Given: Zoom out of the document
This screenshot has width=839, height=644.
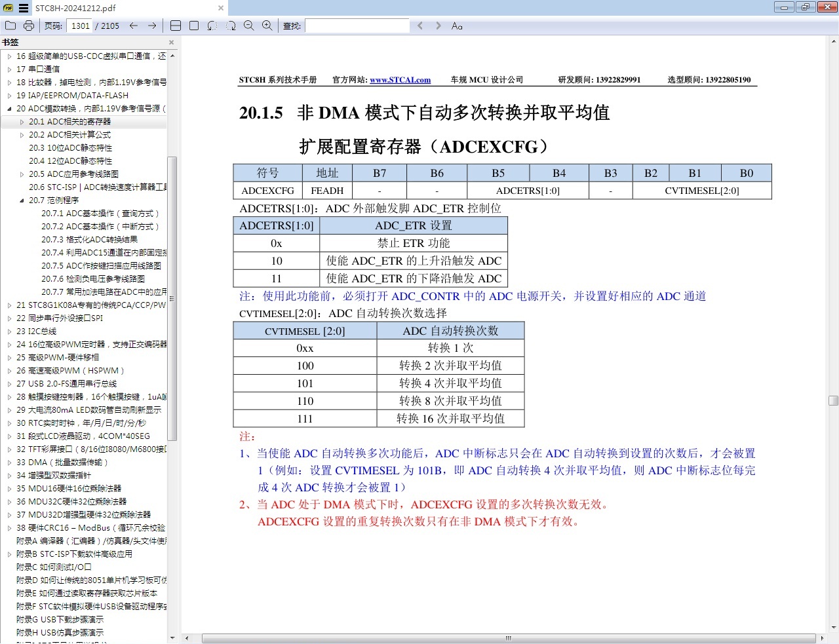Looking at the screenshot, I should pyautogui.click(x=249, y=26).
